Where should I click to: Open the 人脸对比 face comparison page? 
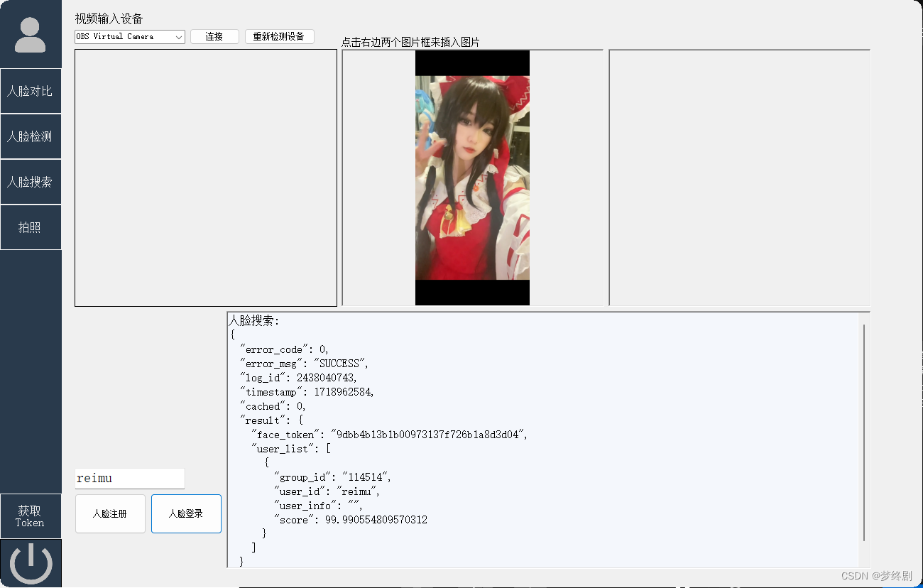click(x=31, y=91)
